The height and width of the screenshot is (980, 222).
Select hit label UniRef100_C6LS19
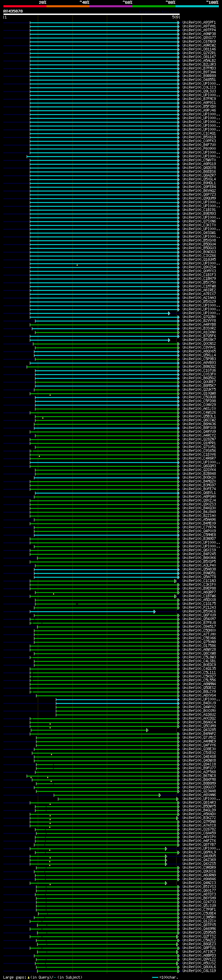click(199, 971)
